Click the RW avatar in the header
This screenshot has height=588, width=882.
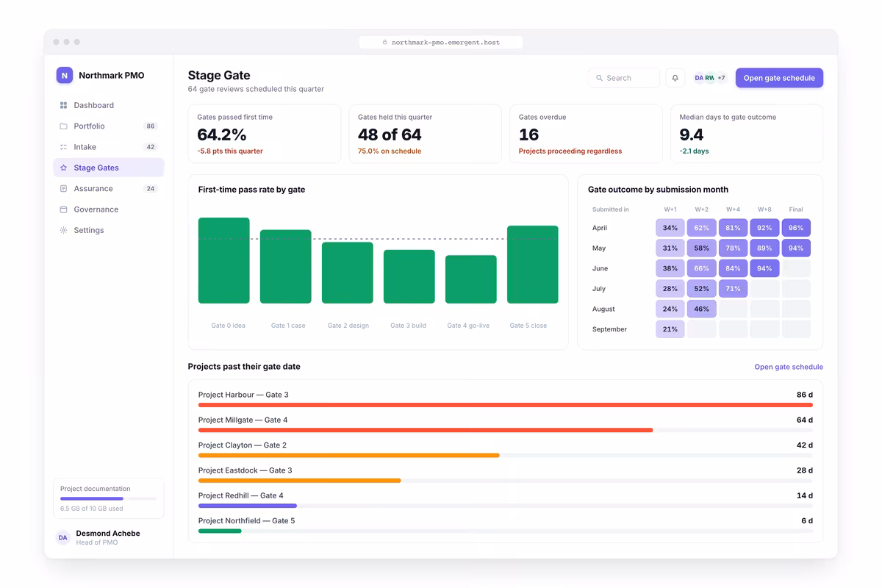[x=709, y=78]
